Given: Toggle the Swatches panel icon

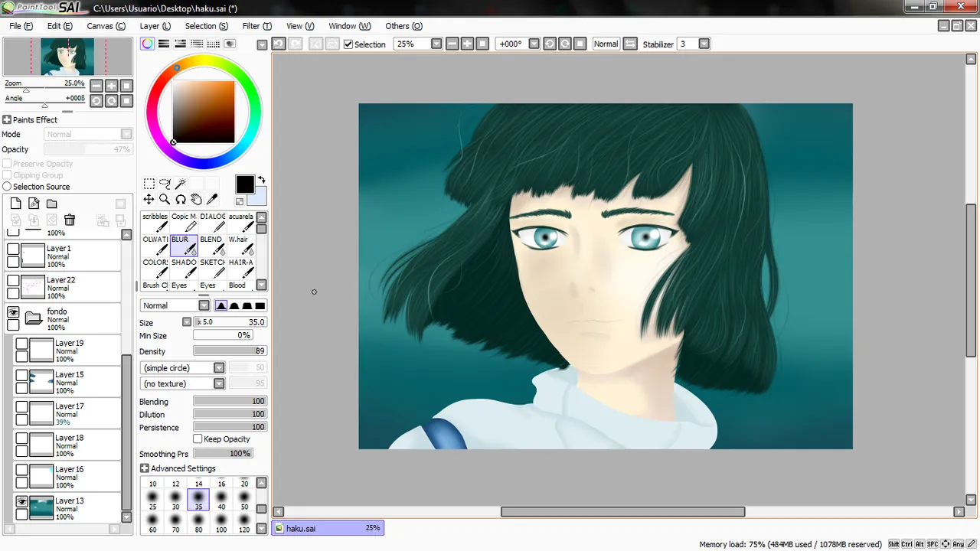Looking at the screenshot, I should (x=214, y=44).
